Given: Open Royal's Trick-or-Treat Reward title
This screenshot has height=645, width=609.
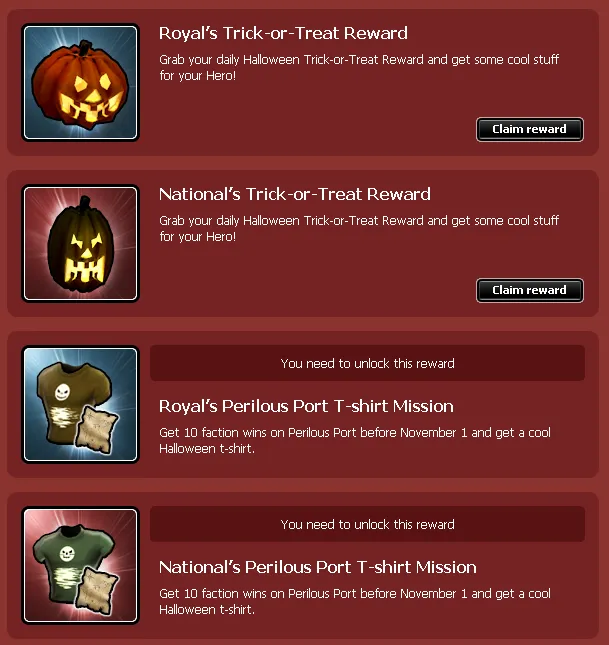Looking at the screenshot, I should tap(283, 33).
